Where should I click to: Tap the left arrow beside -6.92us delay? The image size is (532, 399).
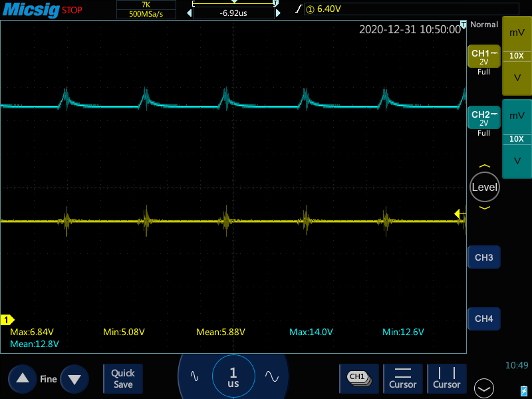coord(190,13)
